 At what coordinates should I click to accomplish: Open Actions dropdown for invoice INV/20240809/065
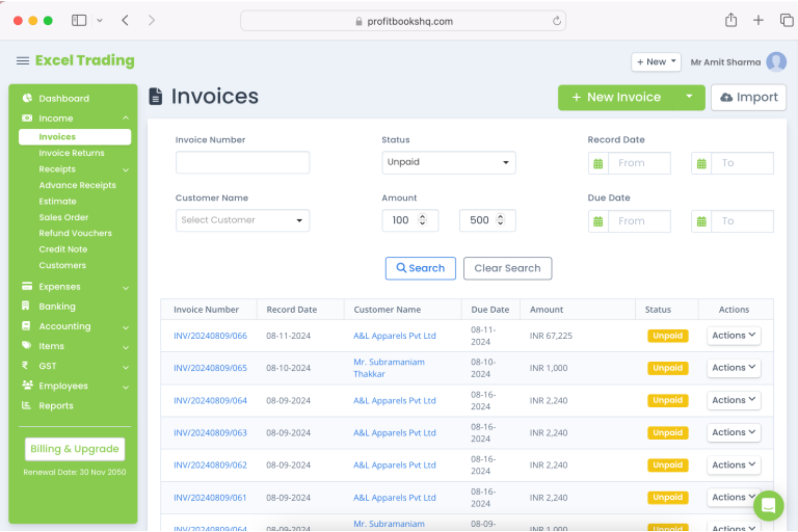click(733, 368)
